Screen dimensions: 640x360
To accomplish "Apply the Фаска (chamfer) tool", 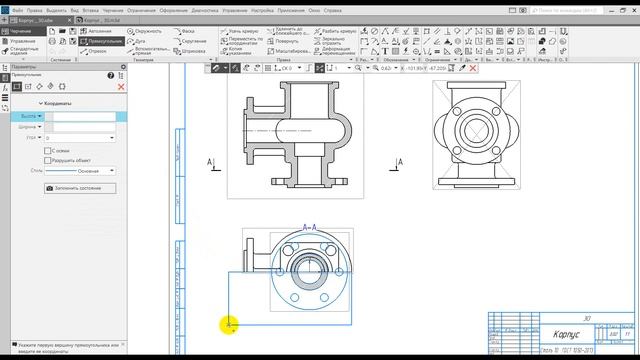I will [184, 31].
